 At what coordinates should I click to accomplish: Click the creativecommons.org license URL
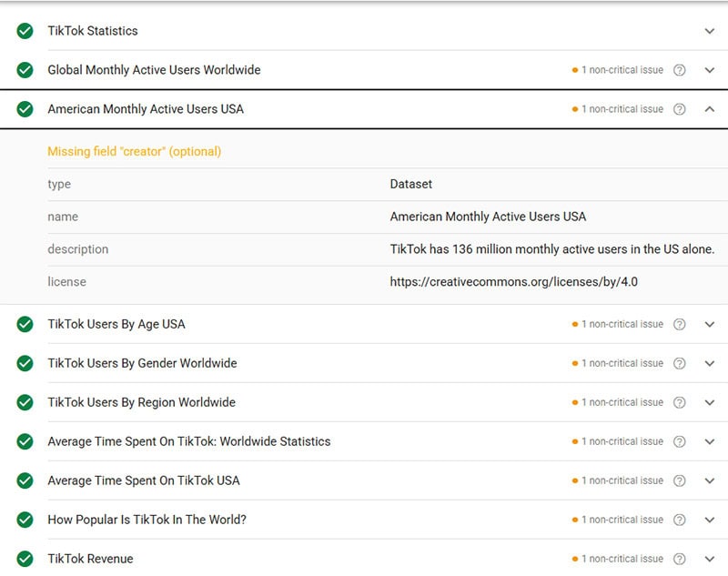pyautogui.click(x=513, y=282)
